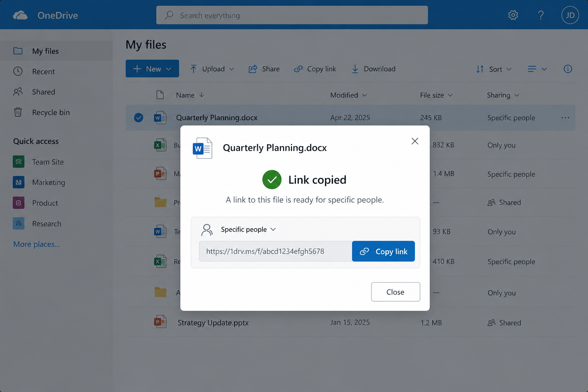Click the Research quick access icon
This screenshot has height=392, width=588.
(18, 224)
